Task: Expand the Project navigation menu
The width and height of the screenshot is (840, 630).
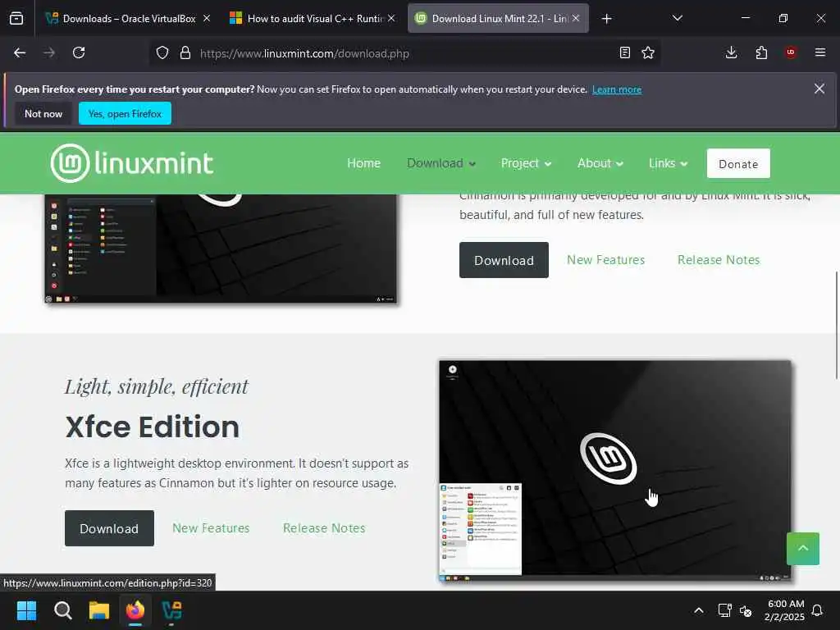Action: point(526,163)
